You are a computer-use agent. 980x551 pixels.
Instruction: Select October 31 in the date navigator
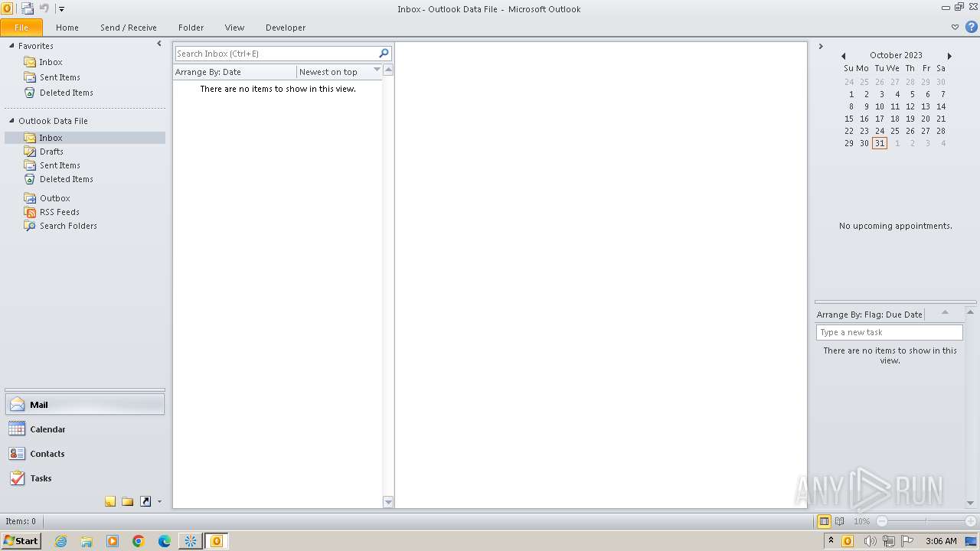coord(880,143)
